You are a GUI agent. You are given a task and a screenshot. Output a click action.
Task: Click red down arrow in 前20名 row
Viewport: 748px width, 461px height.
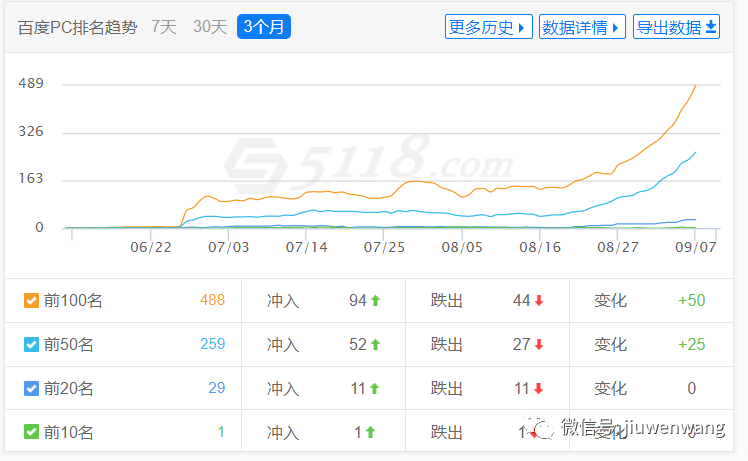[538, 388]
